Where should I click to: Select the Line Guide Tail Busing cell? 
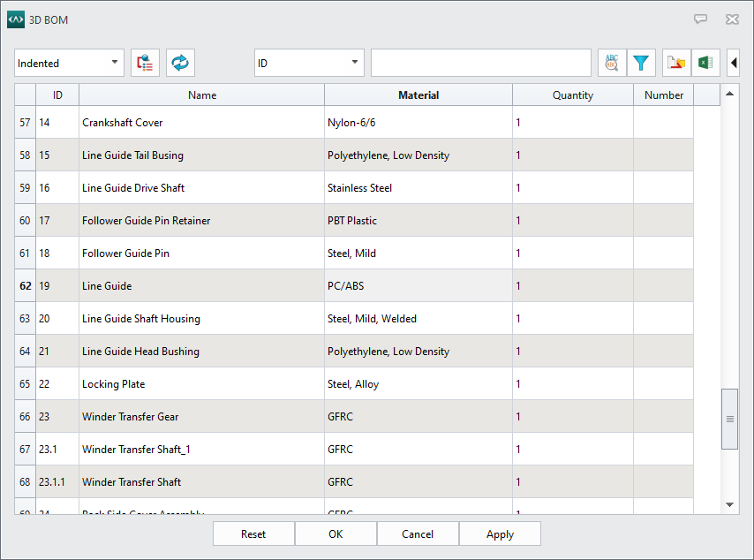pos(201,155)
